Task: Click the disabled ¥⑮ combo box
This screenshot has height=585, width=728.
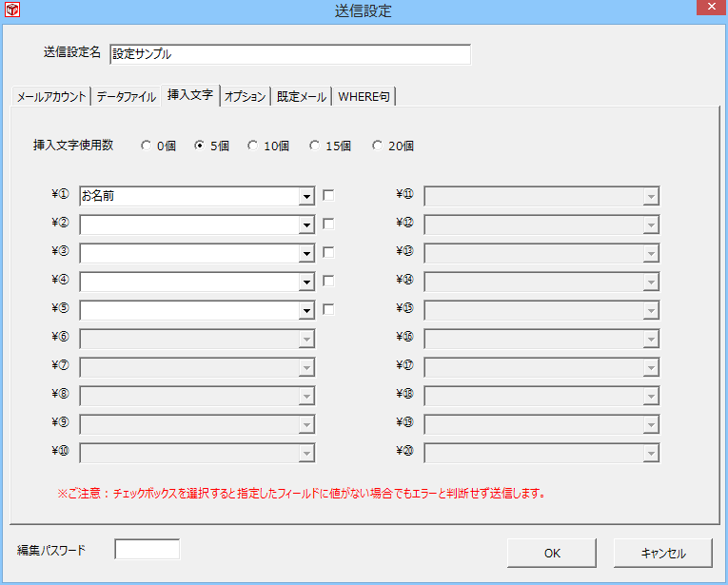Action: coord(541,310)
